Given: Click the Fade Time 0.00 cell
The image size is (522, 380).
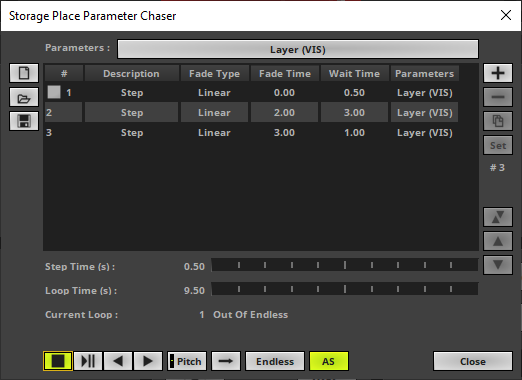Looking at the screenshot, I should tap(284, 92).
